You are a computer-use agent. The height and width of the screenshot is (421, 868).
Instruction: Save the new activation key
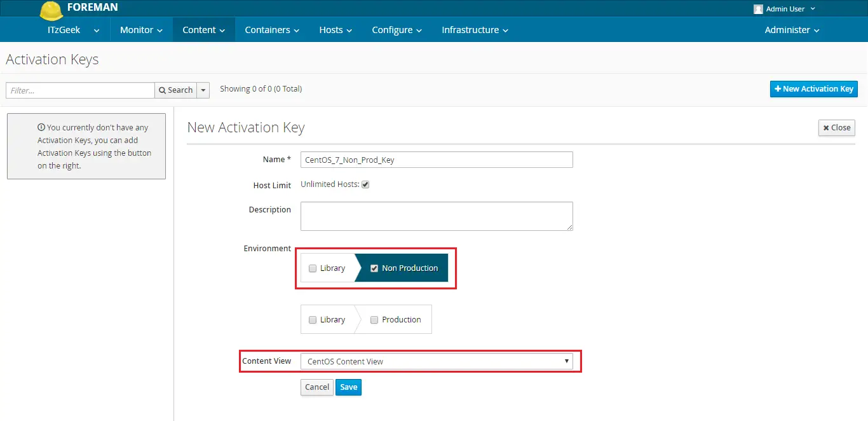[x=348, y=387]
